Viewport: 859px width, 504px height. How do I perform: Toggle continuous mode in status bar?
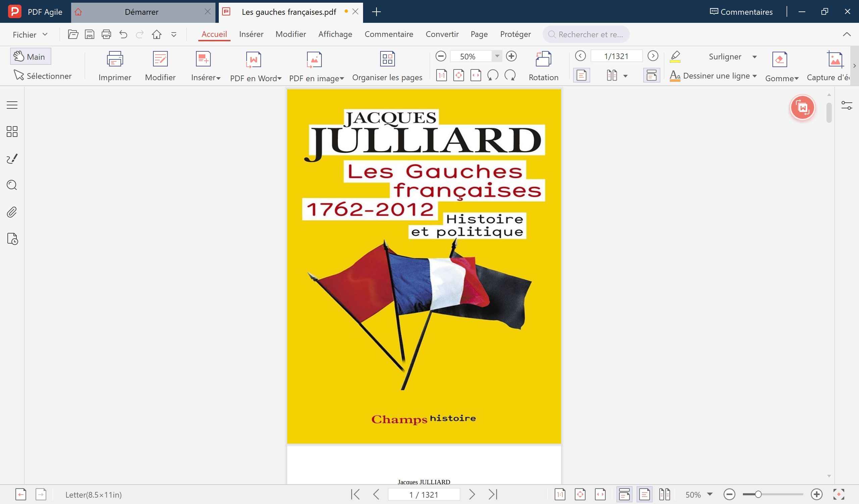click(624, 494)
